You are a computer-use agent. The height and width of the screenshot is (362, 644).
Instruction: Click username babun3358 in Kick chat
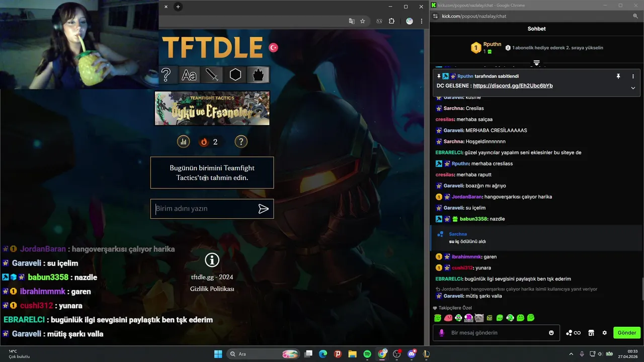(474, 219)
